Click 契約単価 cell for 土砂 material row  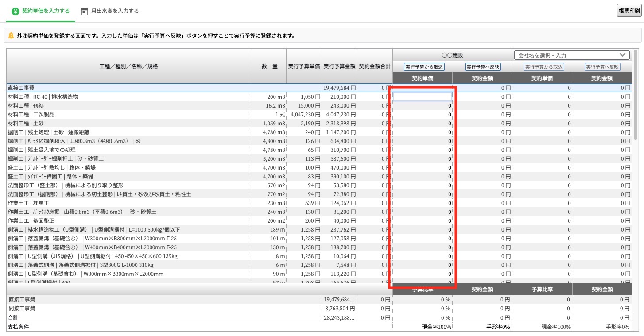tap(423, 123)
